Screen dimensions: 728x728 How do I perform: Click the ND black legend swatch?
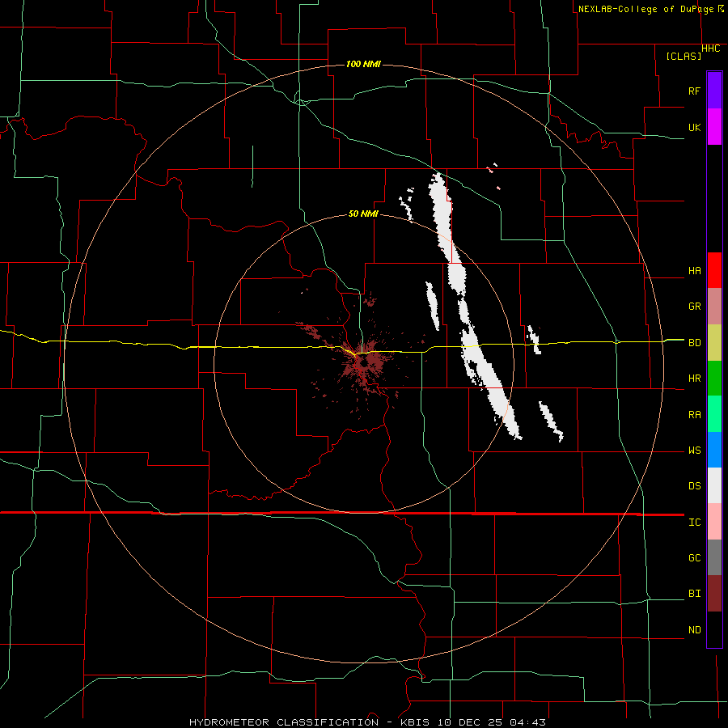[x=714, y=629]
